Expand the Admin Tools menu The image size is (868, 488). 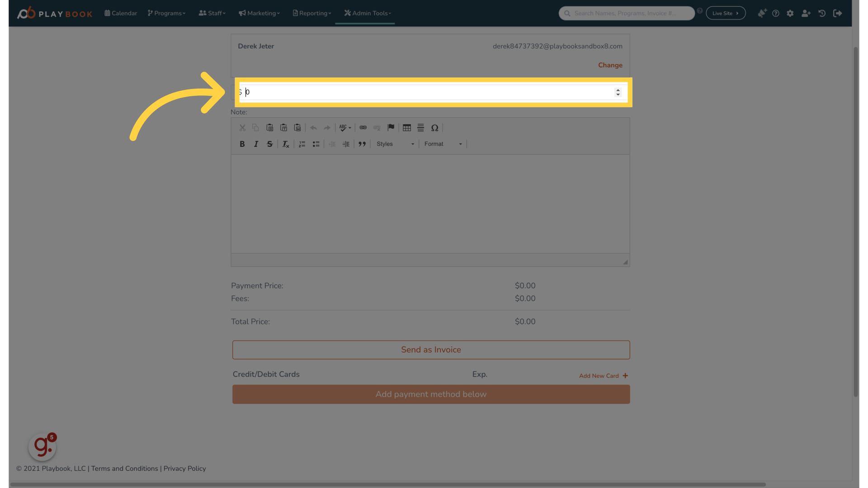368,13
